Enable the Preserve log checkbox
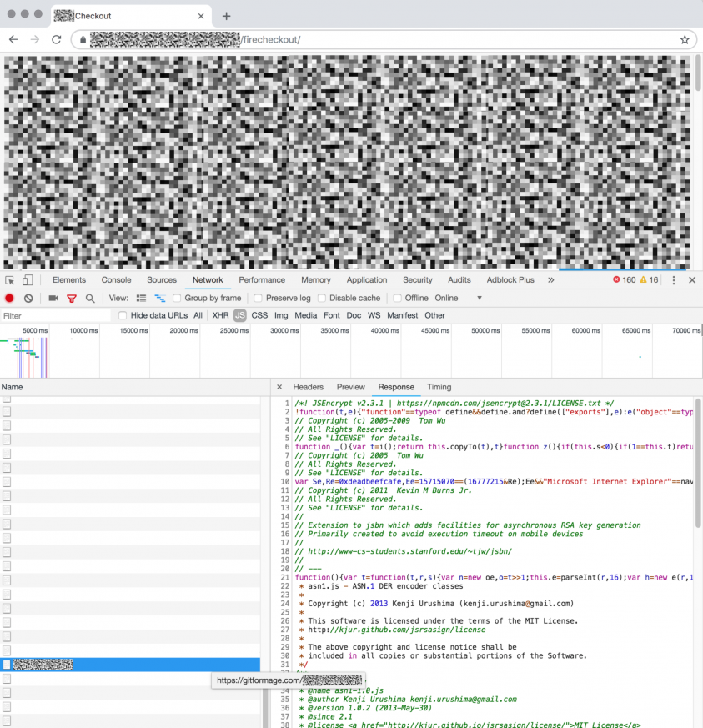This screenshot has width=703, height=728. (259, 298)
